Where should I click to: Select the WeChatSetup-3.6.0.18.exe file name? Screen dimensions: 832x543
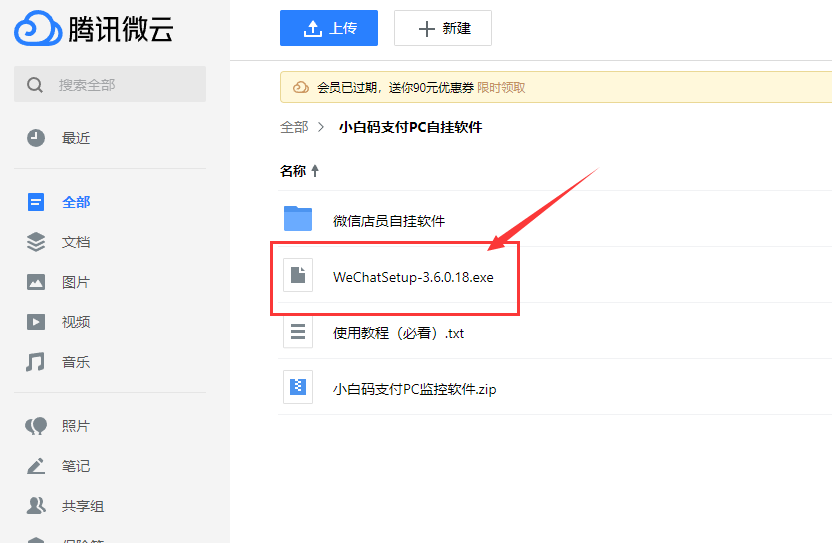point(413,277)
